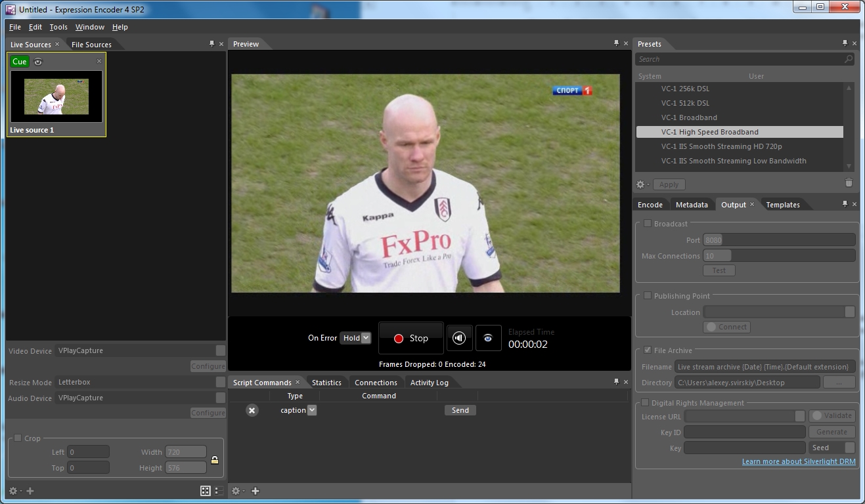Close the Presets panel

pyautogui.click(x=854, y=43)
